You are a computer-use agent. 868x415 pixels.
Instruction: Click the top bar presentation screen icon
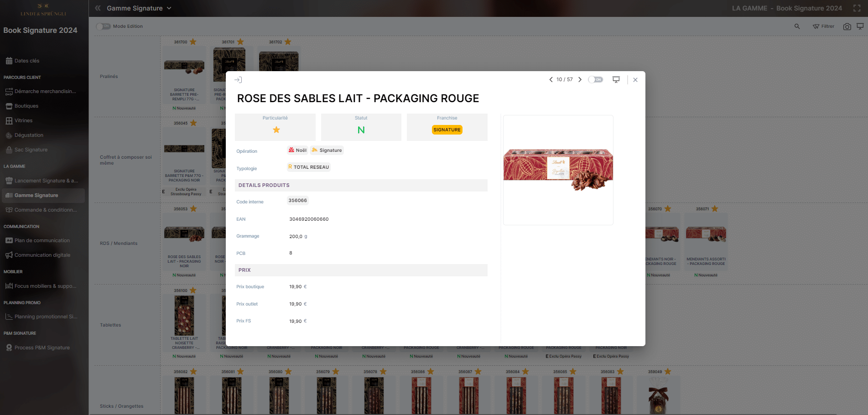860,26
